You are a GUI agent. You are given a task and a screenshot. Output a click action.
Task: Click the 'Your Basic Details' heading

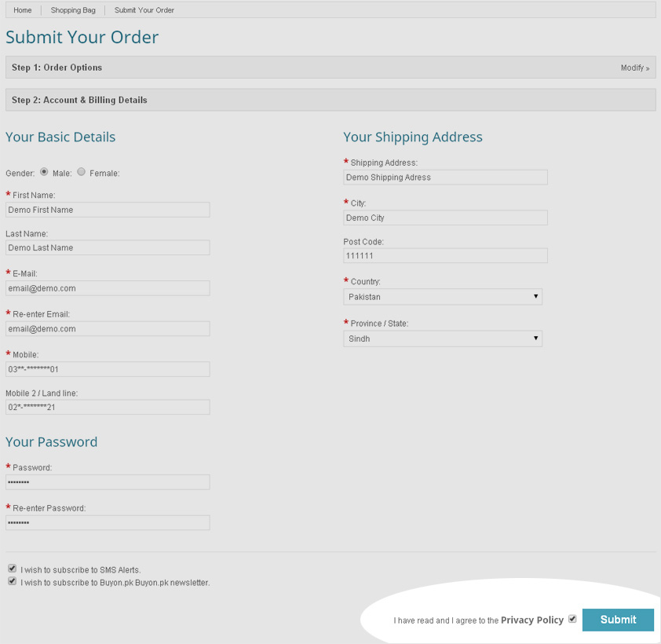point(60,137)
